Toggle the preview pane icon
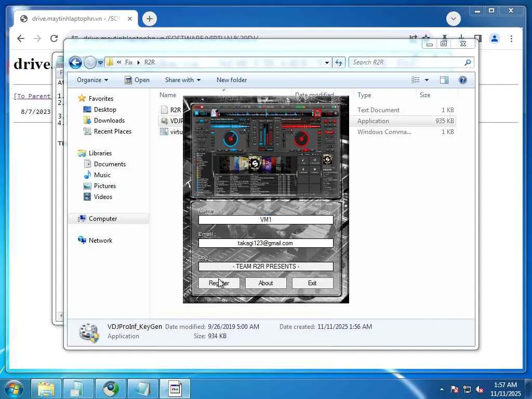This screenshot has width=532, height=399. (444, 79)
